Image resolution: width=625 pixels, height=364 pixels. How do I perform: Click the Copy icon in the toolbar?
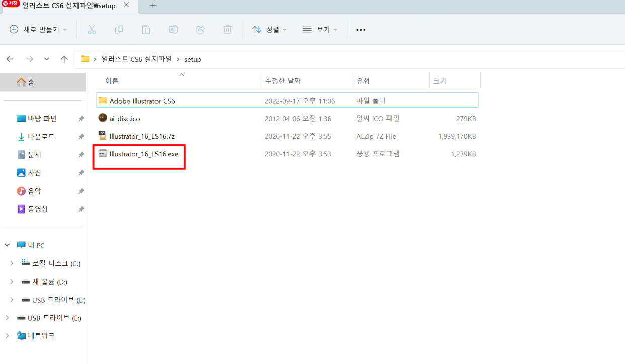pyautogui.click(x=119, y=30)
